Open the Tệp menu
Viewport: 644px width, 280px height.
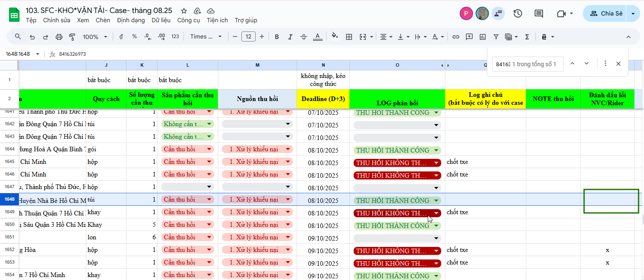coord(31,20)
